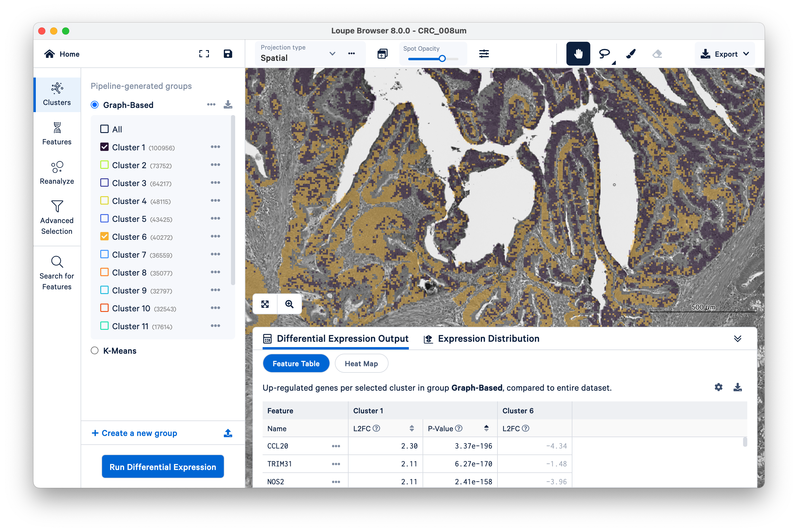
Task: Select the lasso selection tool
Action: click(604, 54)
